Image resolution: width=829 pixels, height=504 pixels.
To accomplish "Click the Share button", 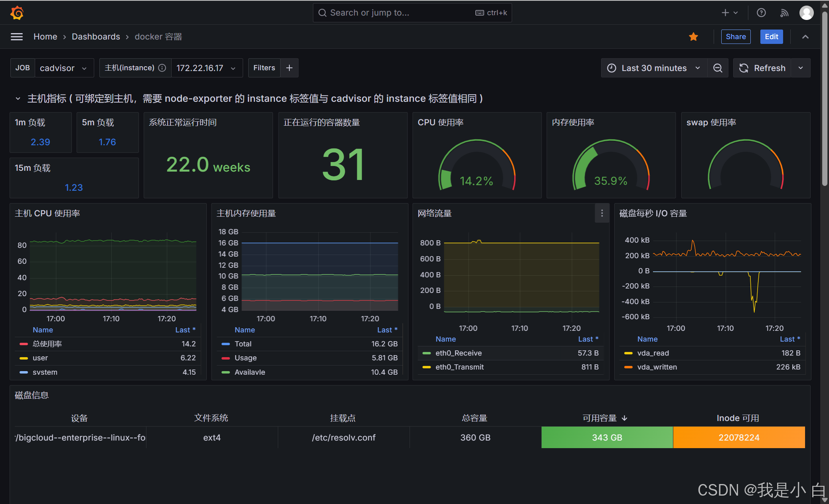I will coord(736,37).
